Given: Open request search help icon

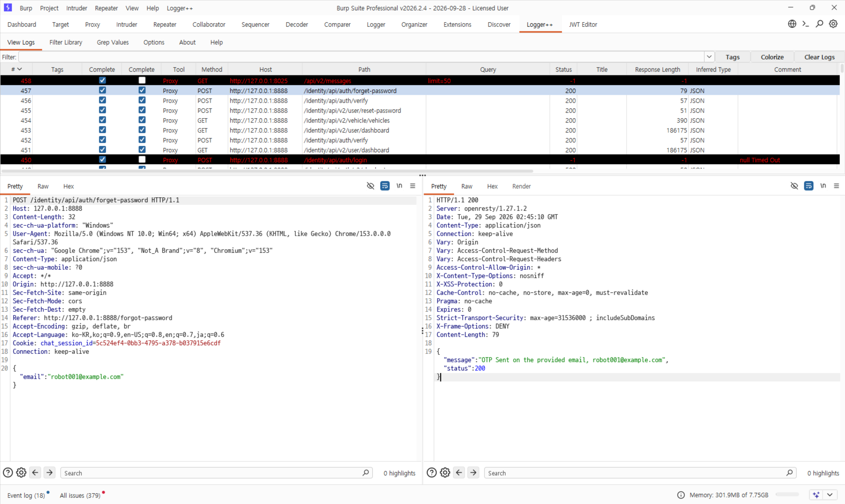Looking at the screenshot, I should tap(8, 472).
